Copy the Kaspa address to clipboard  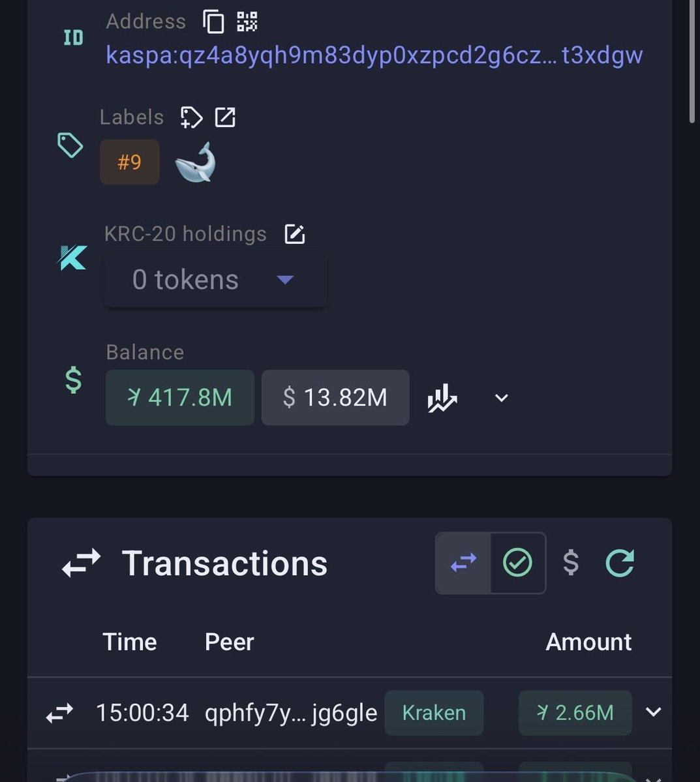click(x=213, y=22)
